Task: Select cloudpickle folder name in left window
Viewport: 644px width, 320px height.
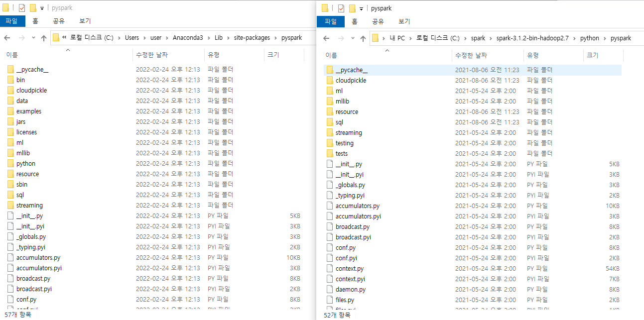Action: (x=31, y=90)
